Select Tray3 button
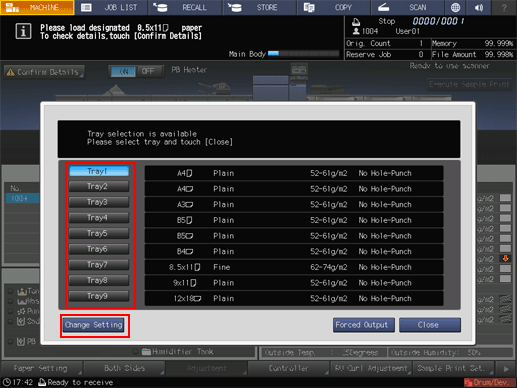The height and width of the screenshot is (388, 517). pyautogui.click(x=99, y=202)
